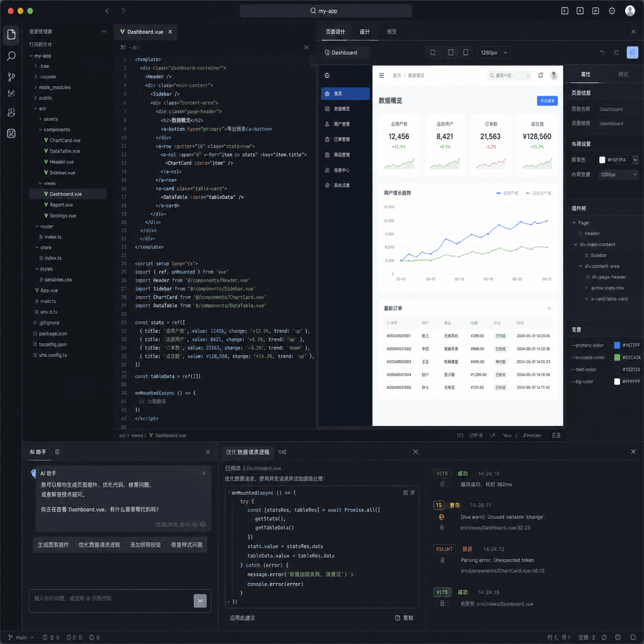Image resolution: width=644 pixels, height=644 pixels.
Task: Dismiss the AI 助手 welcome message card
Action: click(204, 474)
